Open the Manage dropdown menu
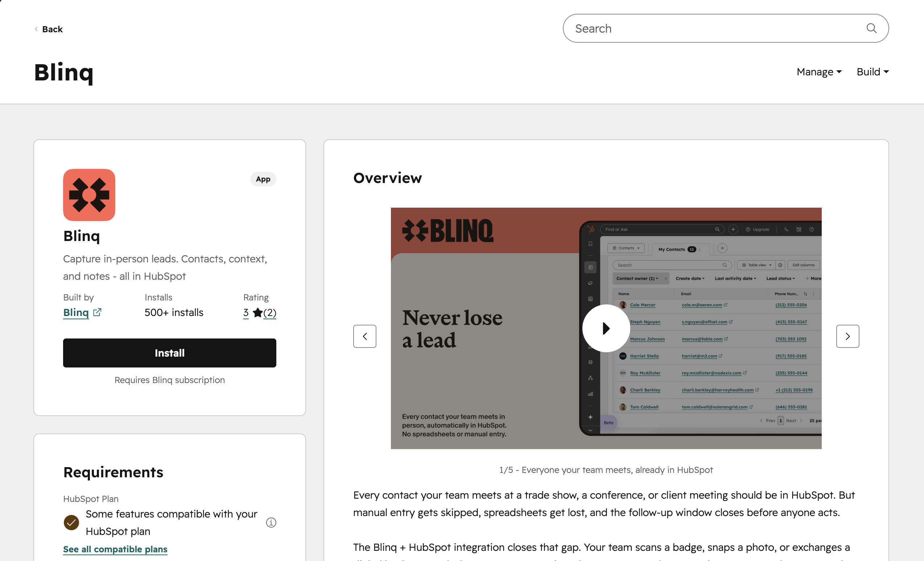924x561 pixels. click(819, 72)
